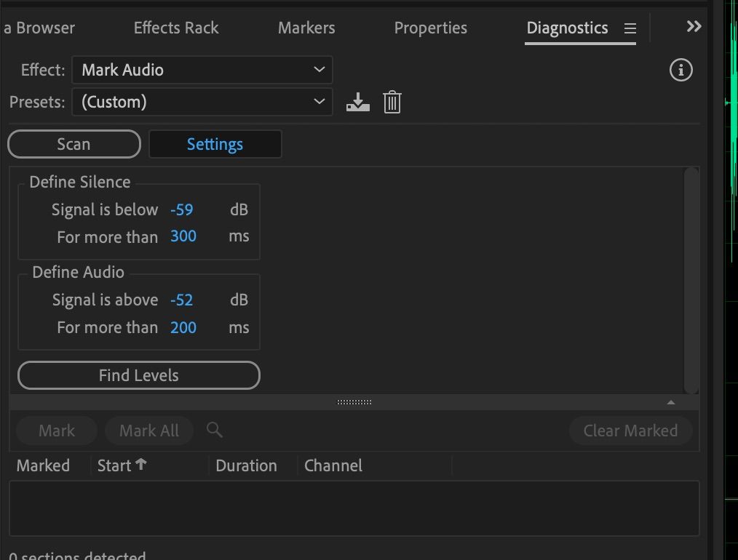The width and height of the screenshot is (738, 560).
Task: Expand the Mark Audio effect list
Action: tap(318, 70)
